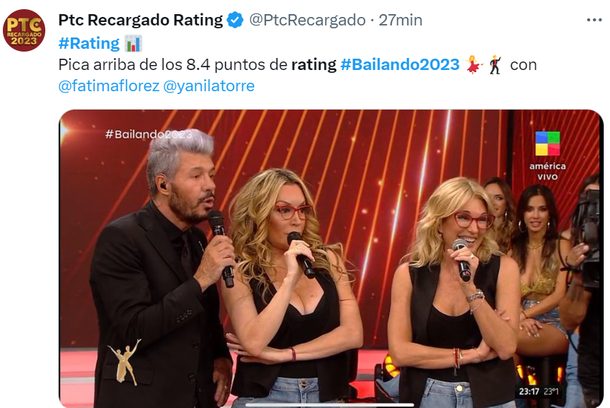This screenshot has height=408, width=610.
Task: Click the dancing man emoji
Action: (x=495, y=65)
